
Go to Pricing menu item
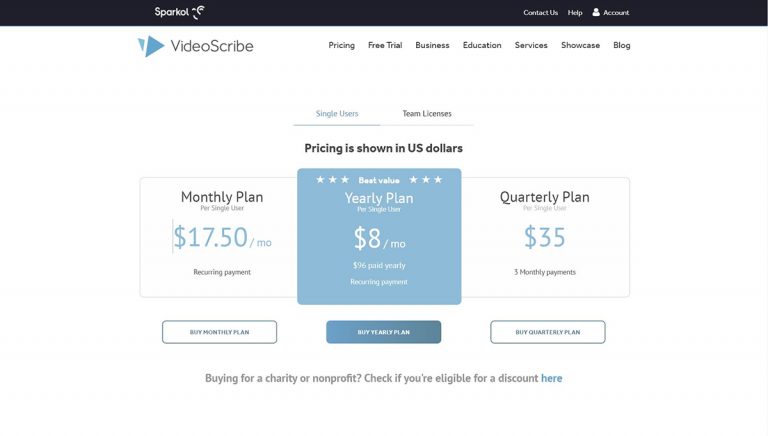click(x=341, y=45)
